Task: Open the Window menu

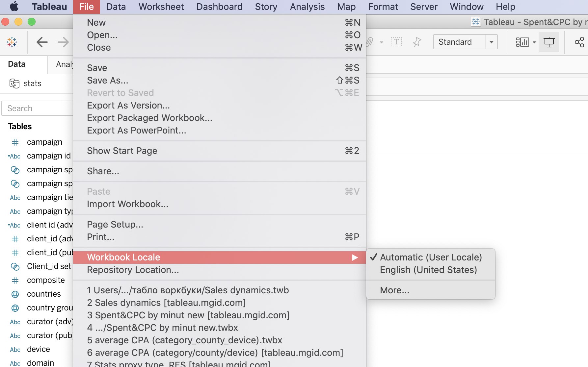Action: [467, 7]
